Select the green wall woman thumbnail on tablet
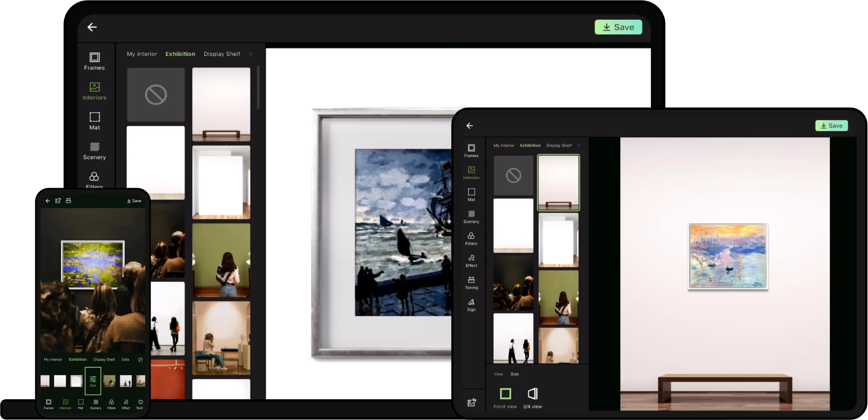This screenshot has height=420, width=868. coord(558,298)
